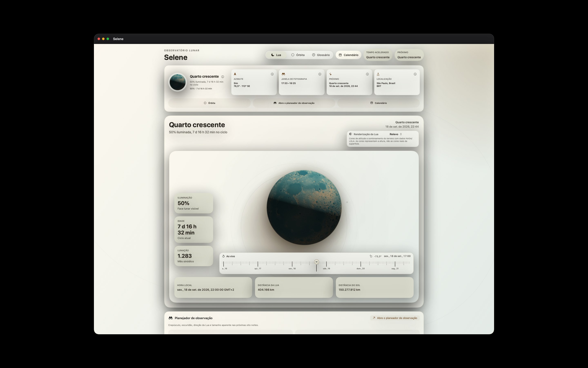
Task: Click binoculars icon in Janela de fotografia card
Action: point(283,74)
